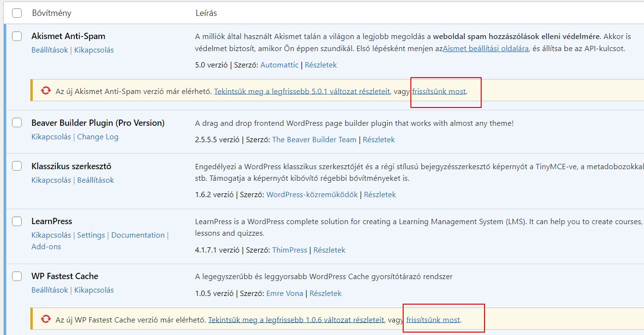Open Beállítások for Klasszikus szerkesztő

coord(95,180)
